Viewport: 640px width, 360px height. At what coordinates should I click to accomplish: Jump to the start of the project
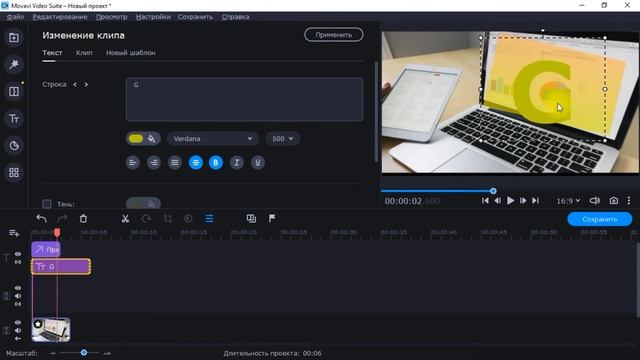tap(485, 201)
